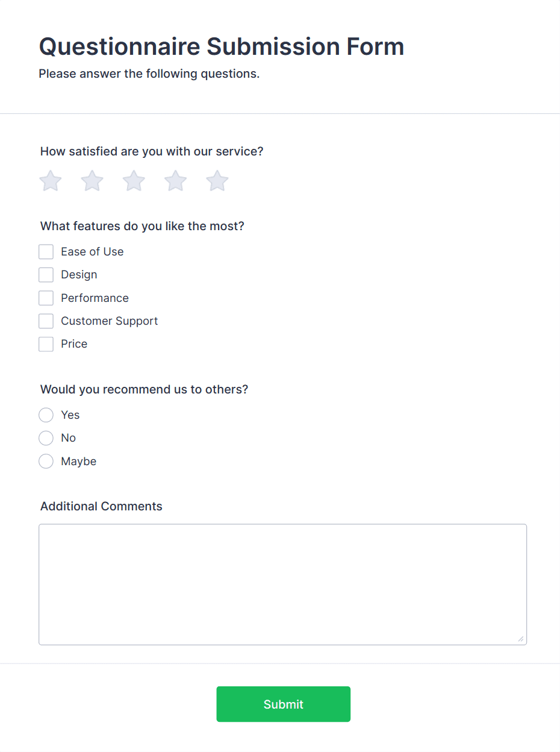Image resolution: width=560 pixels, height=752 pixels.
Task: Select the fourth star icon
Action: [x=175, y=181]
